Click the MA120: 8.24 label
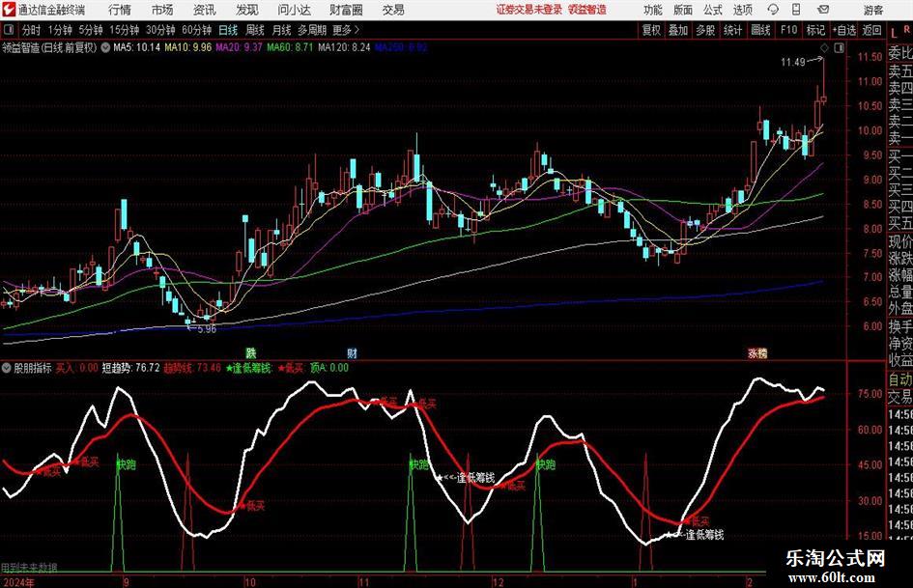The height and width of the screenshot is (588, 913). [x=344, y=47]
